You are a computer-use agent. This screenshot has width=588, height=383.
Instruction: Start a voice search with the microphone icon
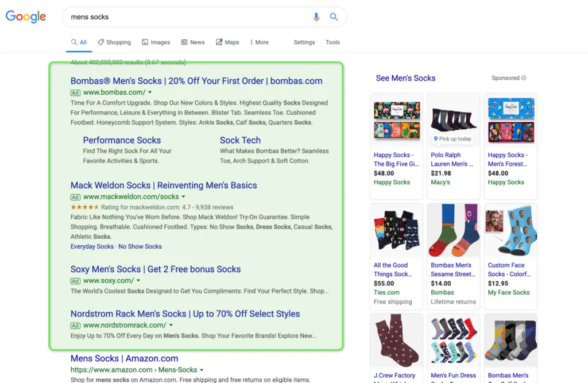pos(316,17)
